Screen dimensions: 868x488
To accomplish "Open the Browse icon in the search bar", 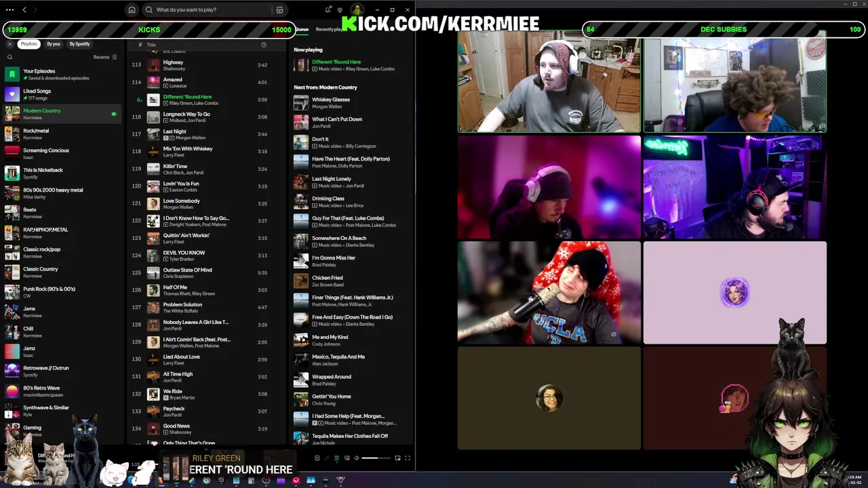I will (279, 9).
